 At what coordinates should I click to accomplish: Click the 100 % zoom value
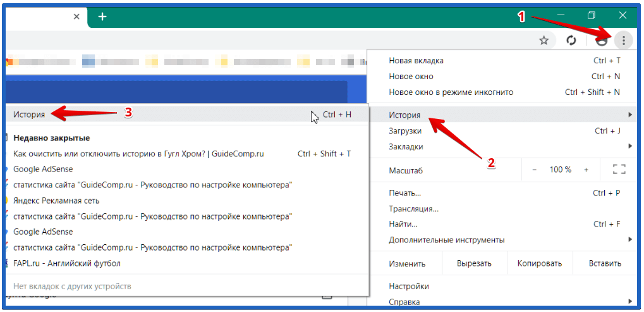tap(560, 170)
